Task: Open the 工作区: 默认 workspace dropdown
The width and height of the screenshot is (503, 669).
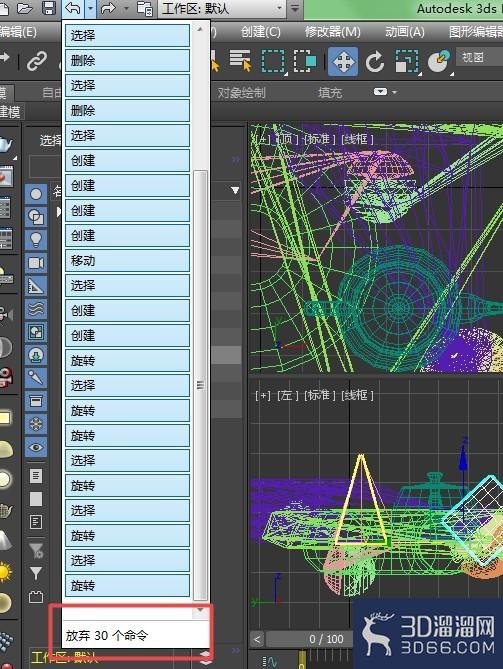Action: [222, 9]
